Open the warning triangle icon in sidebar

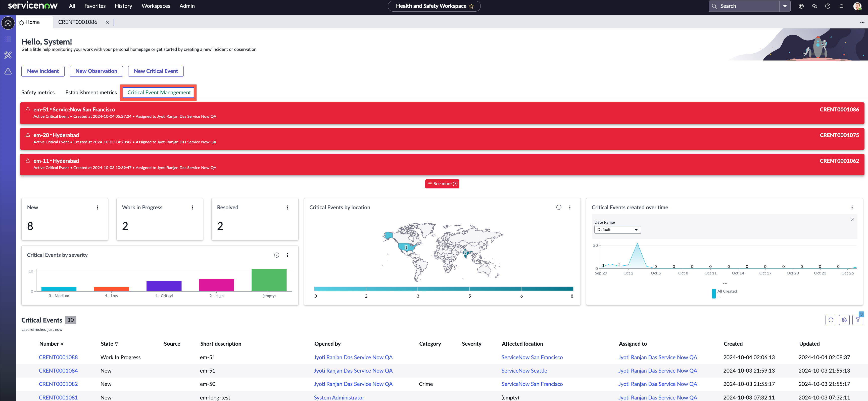pos(8,71)
